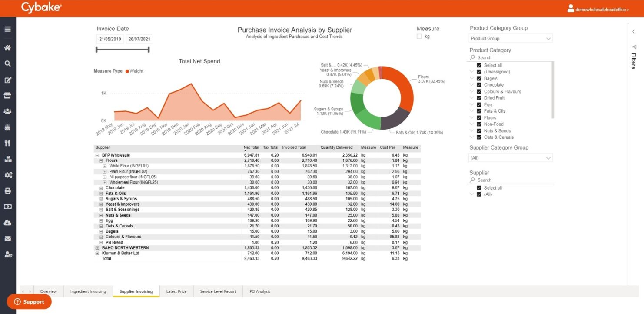Click the cloud download sidebar icon
Viewport: 644px width, 314px height.
(7, 223)
